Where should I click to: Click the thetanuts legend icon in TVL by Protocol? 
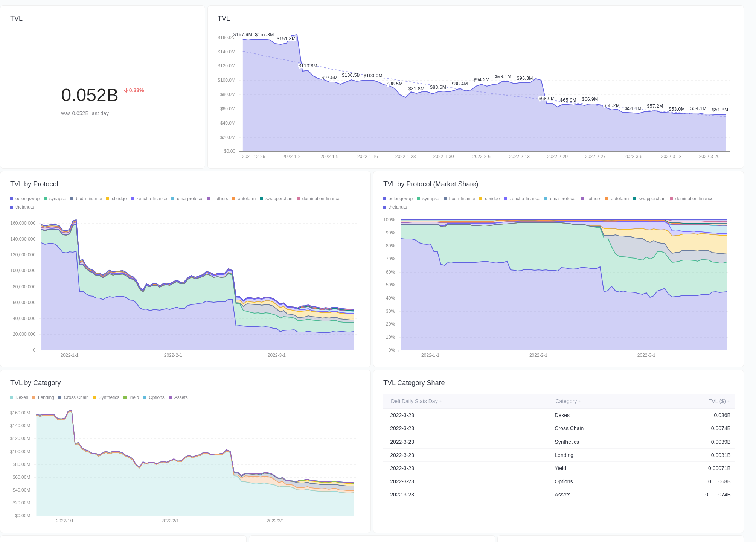coord(11,207)
